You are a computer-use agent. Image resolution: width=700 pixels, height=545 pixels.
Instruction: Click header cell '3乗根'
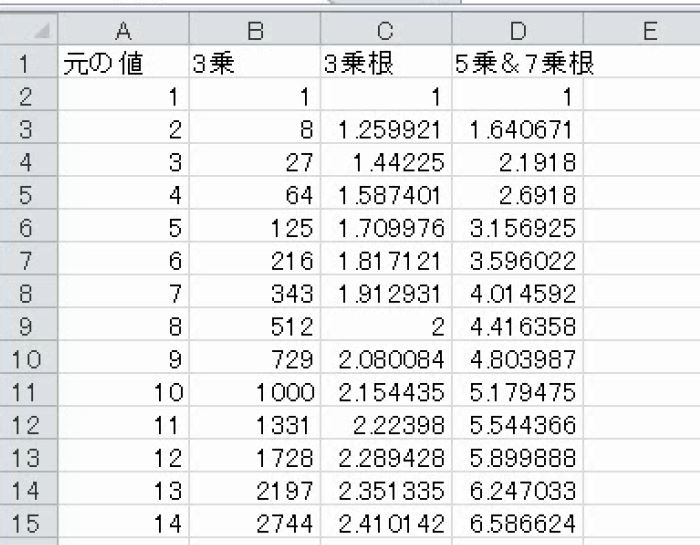(386, 62)
